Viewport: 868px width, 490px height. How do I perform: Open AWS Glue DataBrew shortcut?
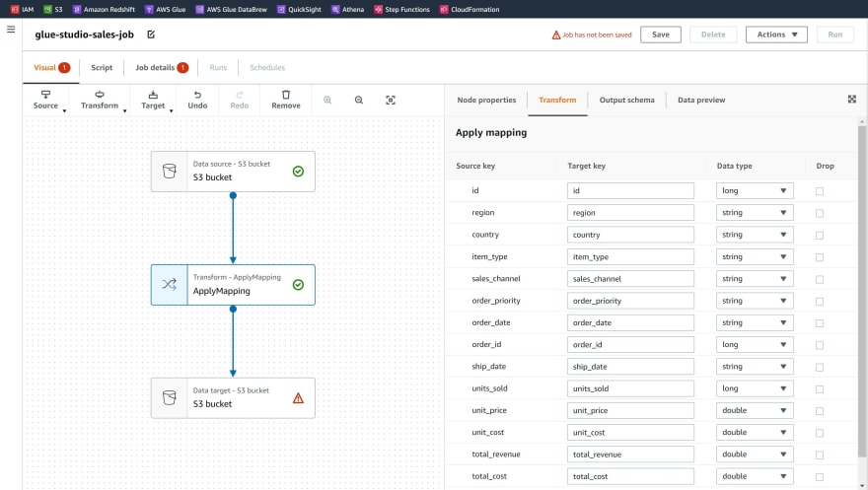[x=232, y=9]
